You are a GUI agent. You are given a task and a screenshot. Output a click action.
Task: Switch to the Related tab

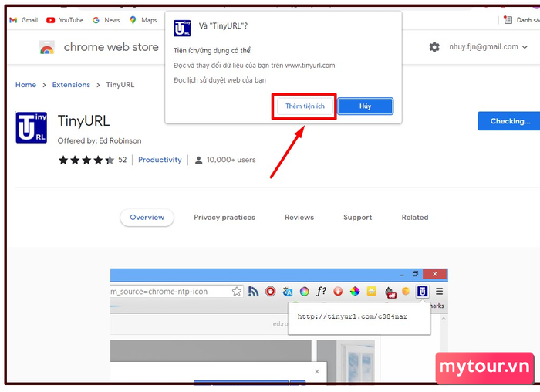415,218
